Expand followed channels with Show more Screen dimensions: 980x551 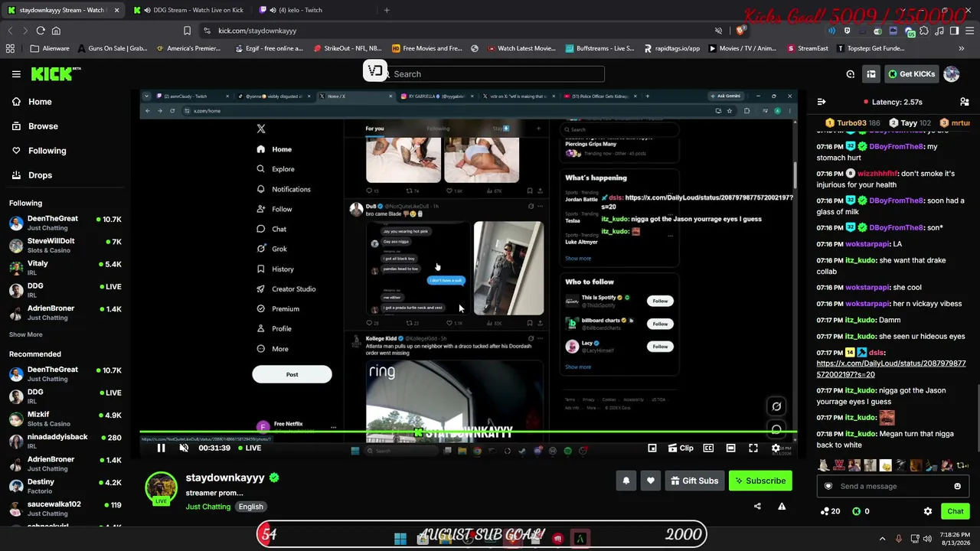(25, 334)
